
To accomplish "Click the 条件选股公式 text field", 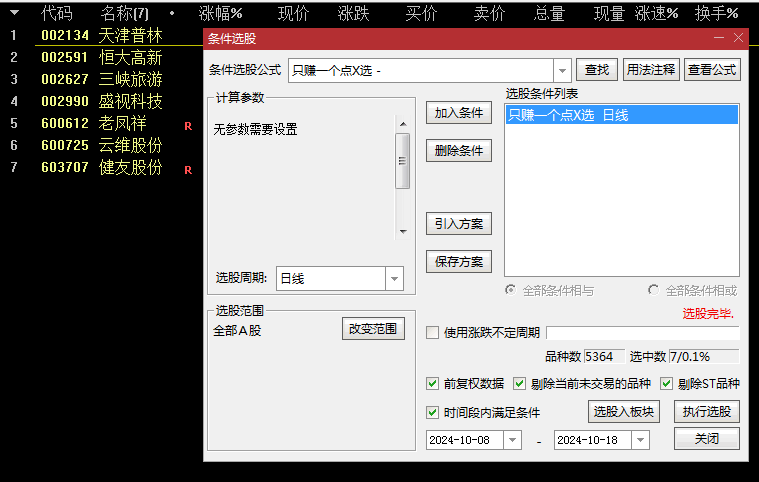I will click(x=421, y=71).
